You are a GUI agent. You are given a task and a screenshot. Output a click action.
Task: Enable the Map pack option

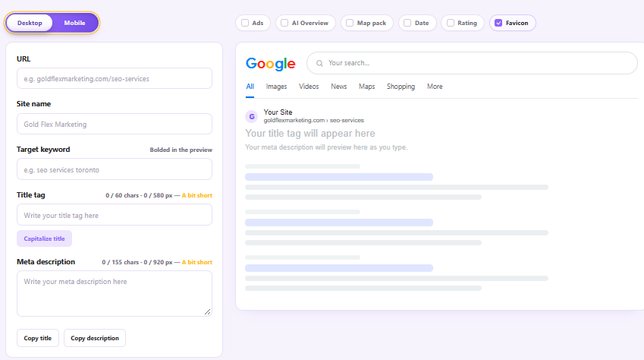pyautogui.click(x=350, y=23)
